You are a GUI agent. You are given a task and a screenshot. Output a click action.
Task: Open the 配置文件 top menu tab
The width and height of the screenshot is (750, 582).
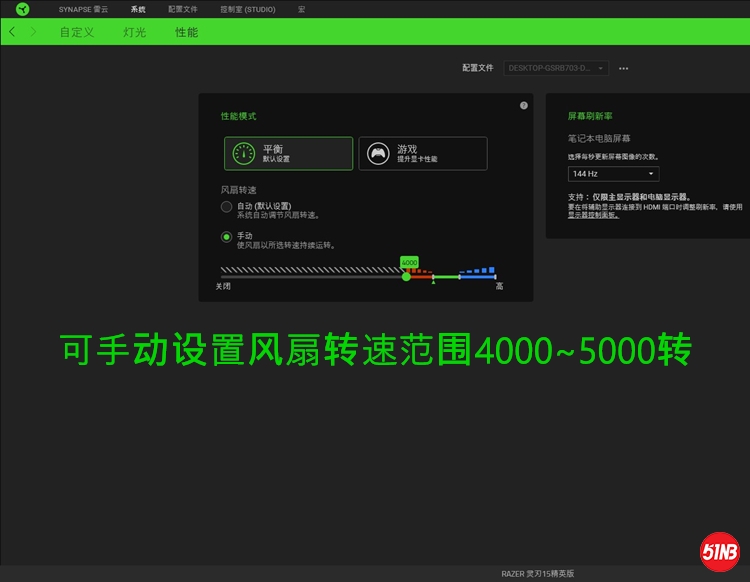182,9
